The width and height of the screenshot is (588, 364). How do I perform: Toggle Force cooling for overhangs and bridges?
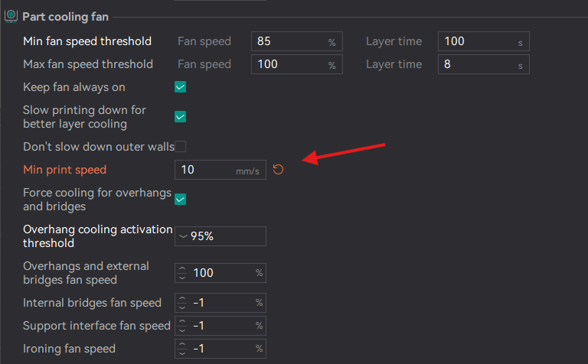pyautogui.click(x=181, y=200)
